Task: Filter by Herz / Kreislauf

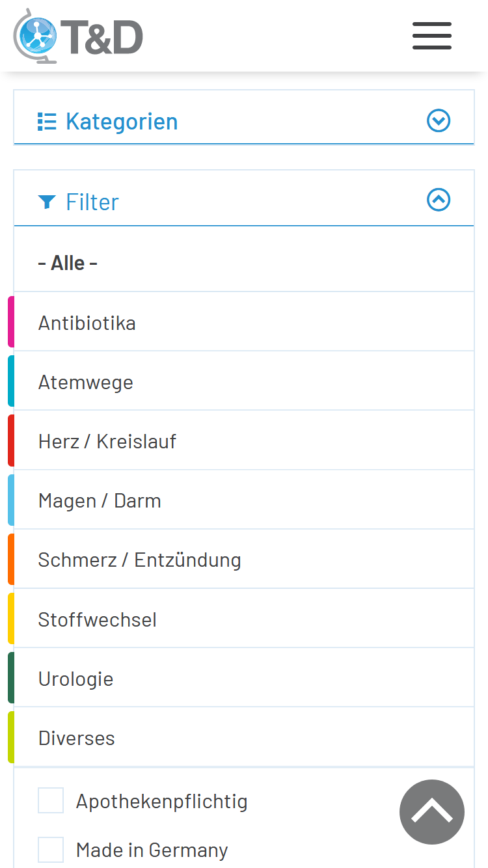Action: tap(244, 441)
